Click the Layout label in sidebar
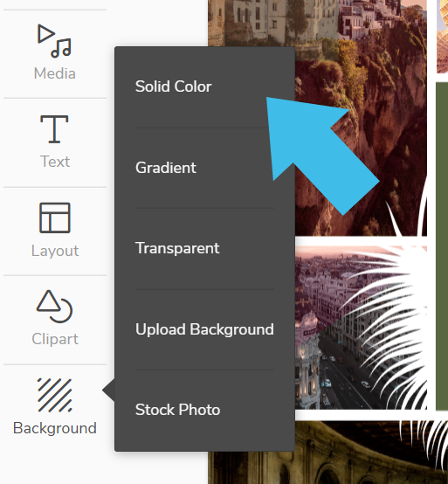Screen dimensions: 448x484 click(x=55, y=251)
